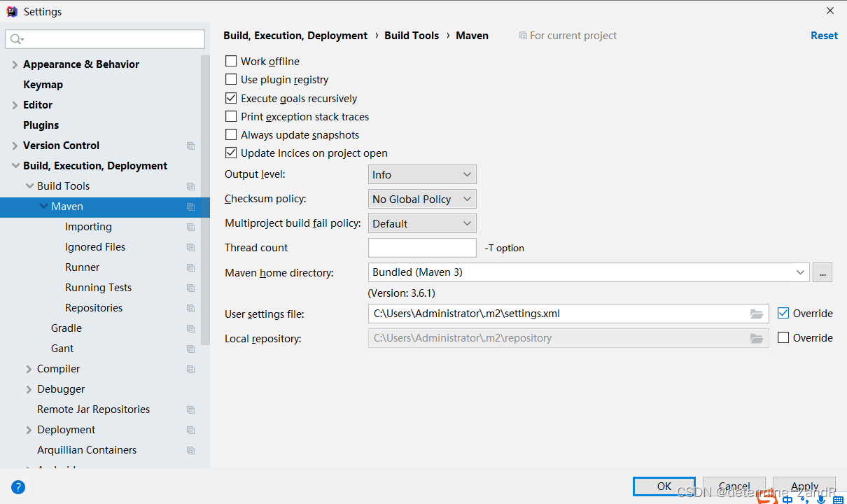Screen dimensions: 847x504
Task: Click project-level icon beside Repositories
Action: click(x=190, y=308)
